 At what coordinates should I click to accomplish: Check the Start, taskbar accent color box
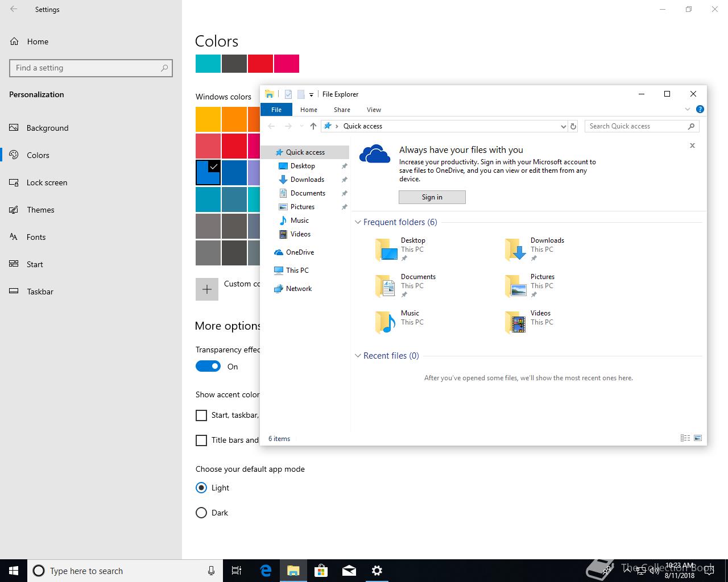coord(201,415)
